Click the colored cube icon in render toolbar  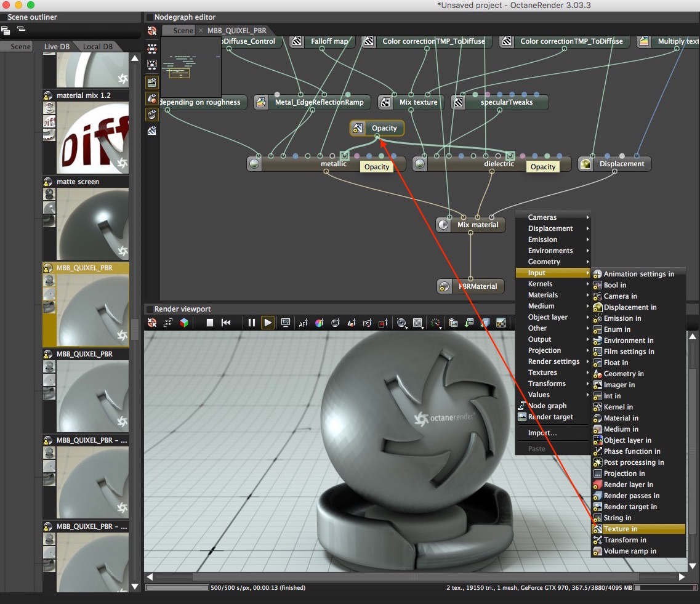click(x=184, y=322)
